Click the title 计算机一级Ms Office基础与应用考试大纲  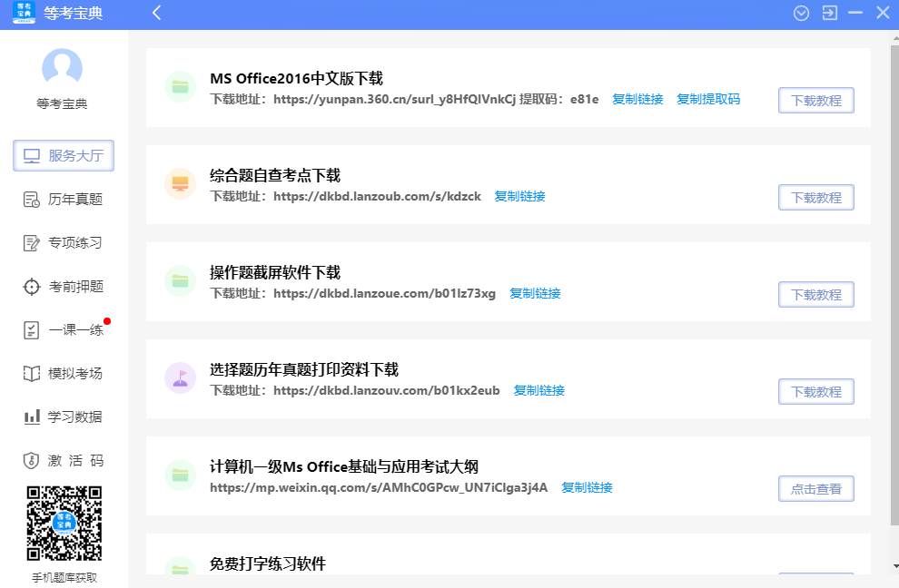click(x=344, y=466)
